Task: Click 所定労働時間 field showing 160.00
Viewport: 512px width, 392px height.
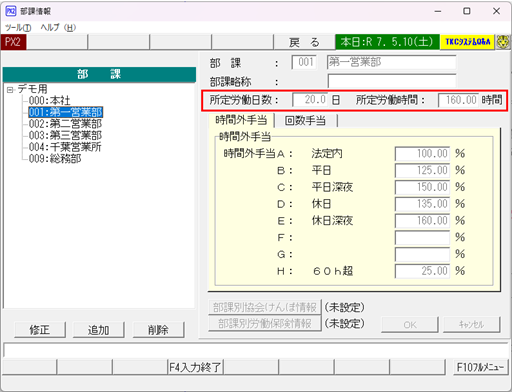Action: click(x=458, y=100)
